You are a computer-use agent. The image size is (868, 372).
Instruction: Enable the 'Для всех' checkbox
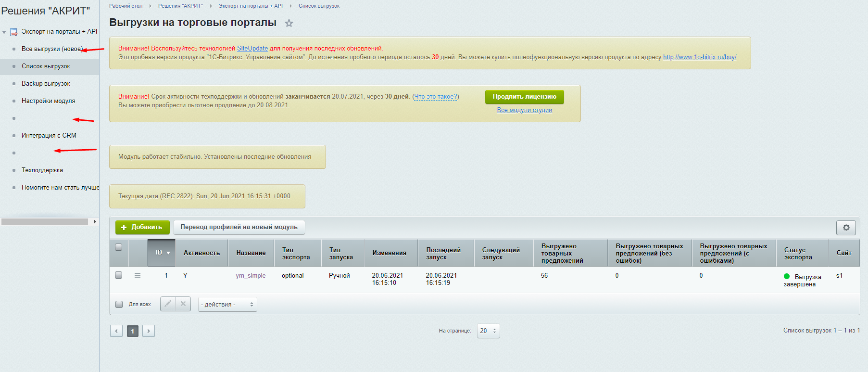click(x=119, y=304)
